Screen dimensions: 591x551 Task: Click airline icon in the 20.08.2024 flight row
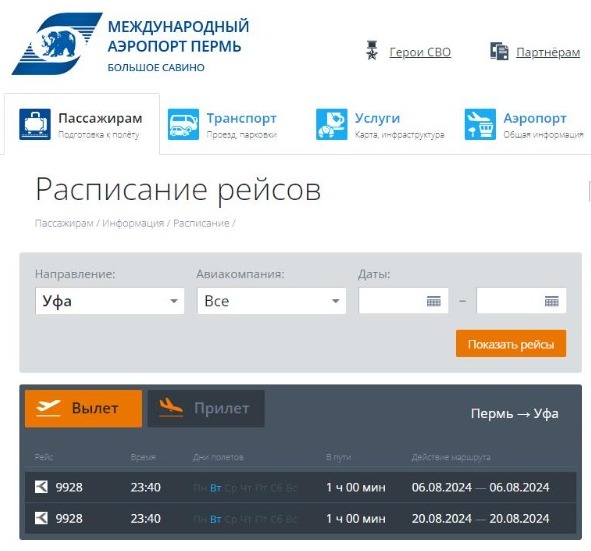click(x=41, y=518)
